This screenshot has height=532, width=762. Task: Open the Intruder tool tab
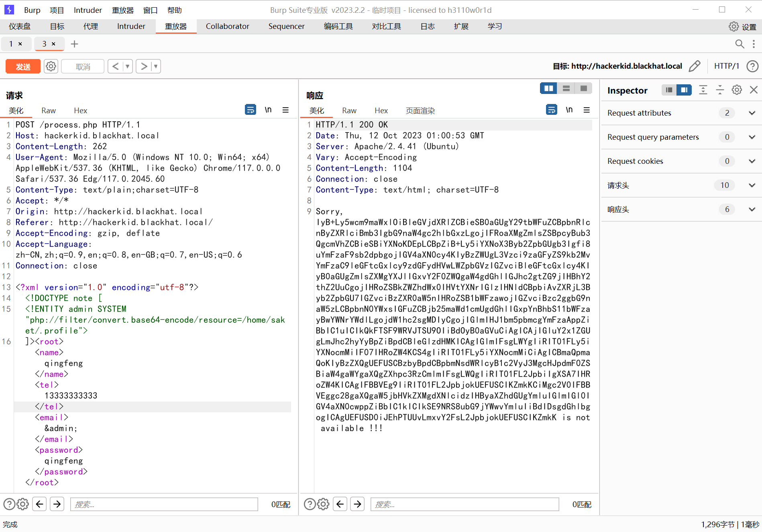coord(131,26)
